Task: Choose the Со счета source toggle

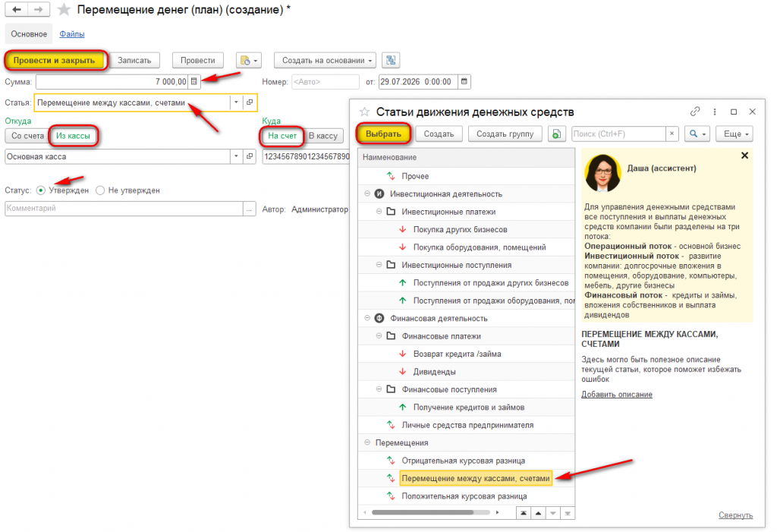Action: pos(28,136)
